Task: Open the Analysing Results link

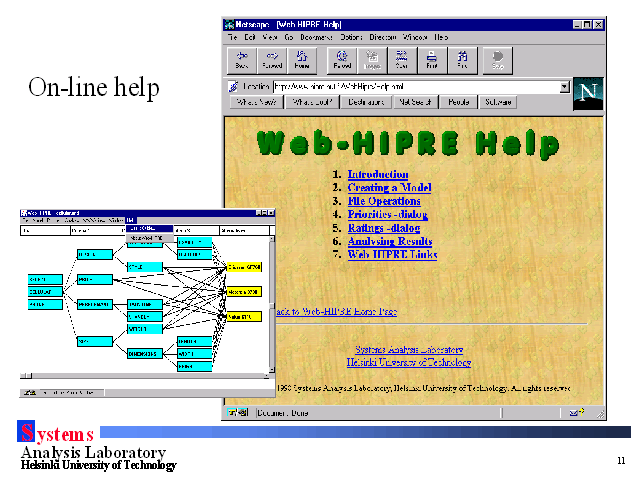Action: click(x=389, y=241)
